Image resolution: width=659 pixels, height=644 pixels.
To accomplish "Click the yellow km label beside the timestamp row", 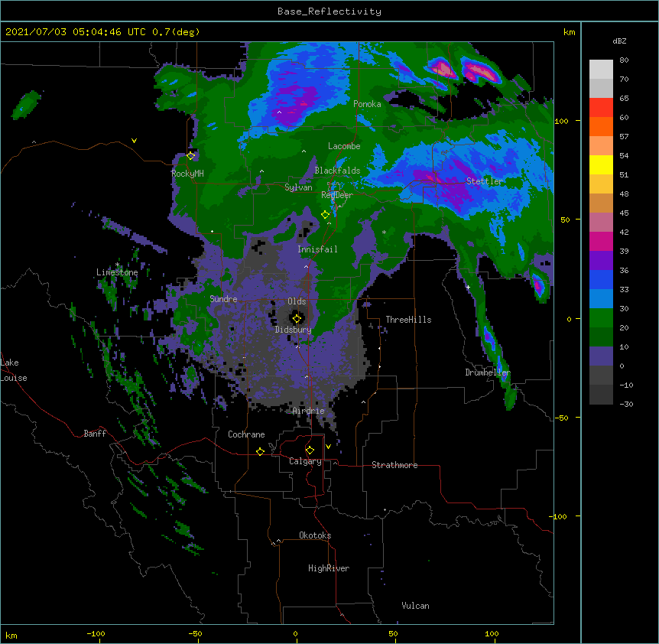I will pos(569,32).
